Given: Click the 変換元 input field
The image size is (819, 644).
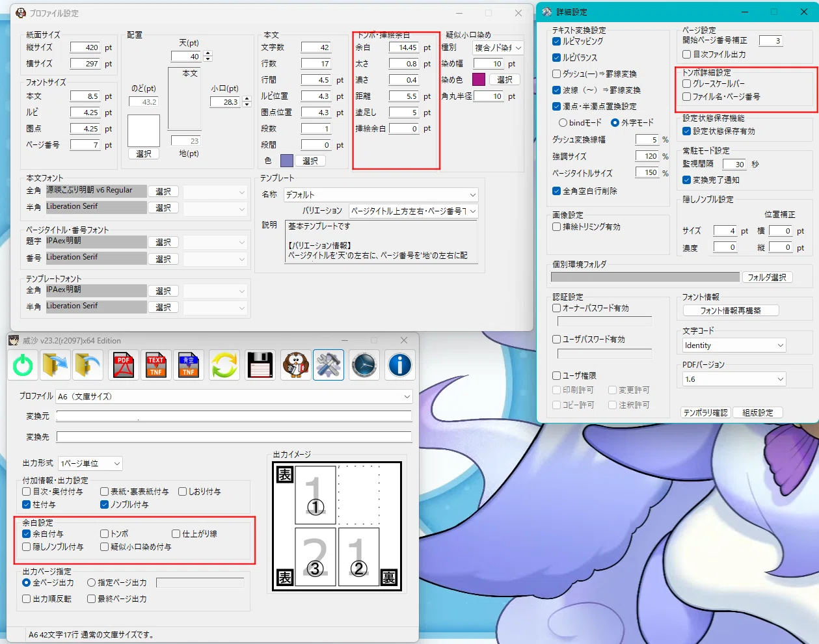Looking at the screenshot, I should click(234, 416).
